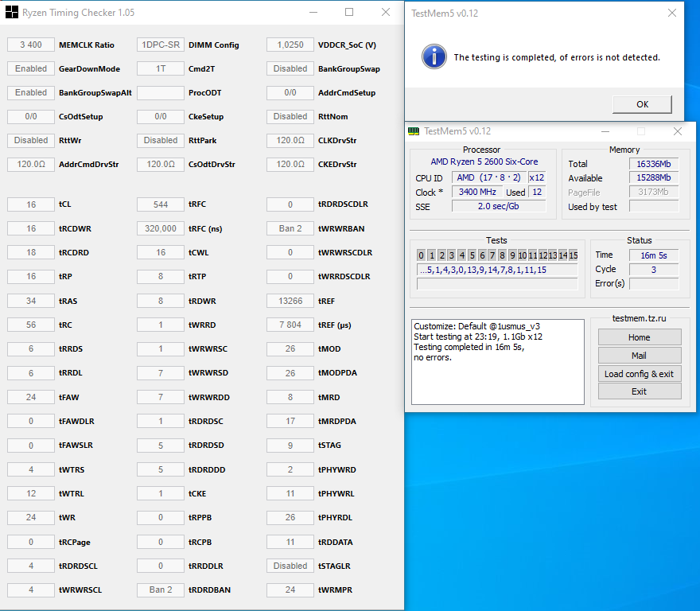Click the Home button in TestMem5
Screen dimensions: 700x611
tap(640, 337)
